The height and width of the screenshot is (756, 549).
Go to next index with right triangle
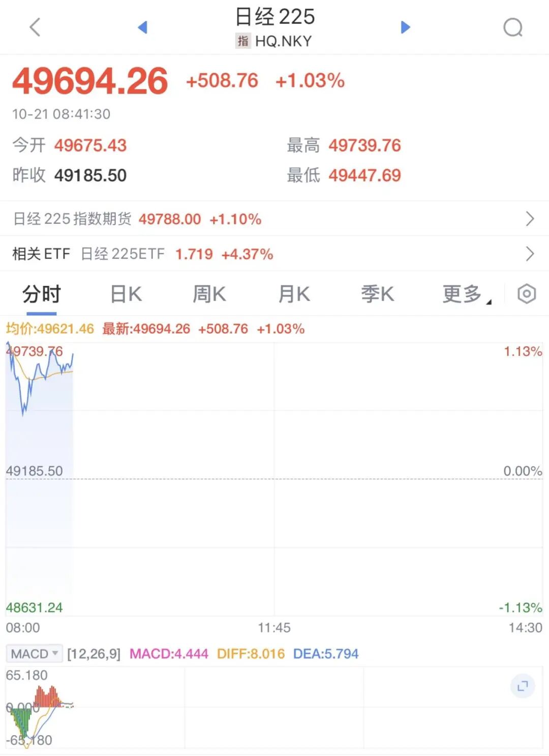coord(405,27)
